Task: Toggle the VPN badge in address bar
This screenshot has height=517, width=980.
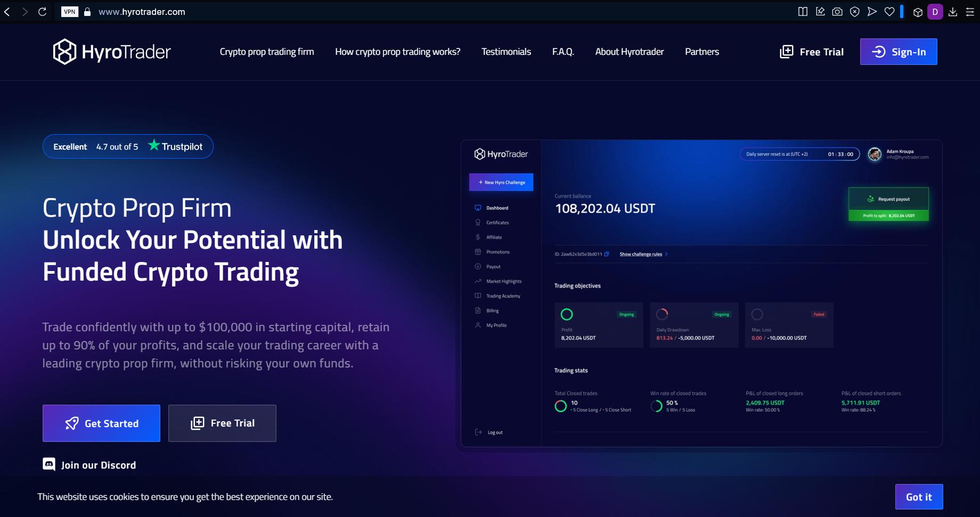Action: [x=70, y=12]
